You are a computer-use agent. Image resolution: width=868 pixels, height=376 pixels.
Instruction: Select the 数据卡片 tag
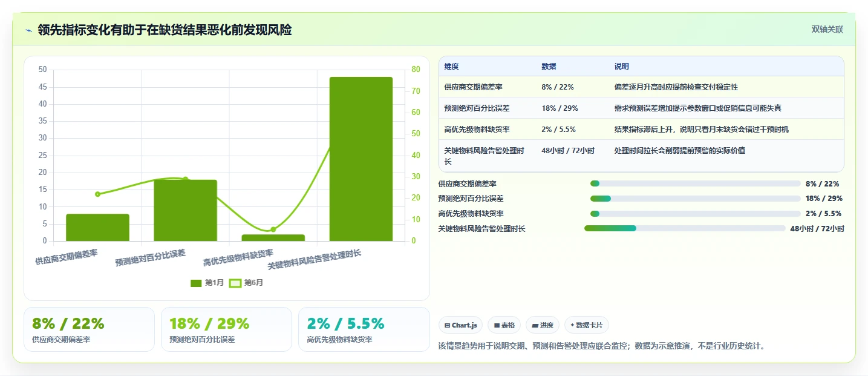(x=587, y=325)
